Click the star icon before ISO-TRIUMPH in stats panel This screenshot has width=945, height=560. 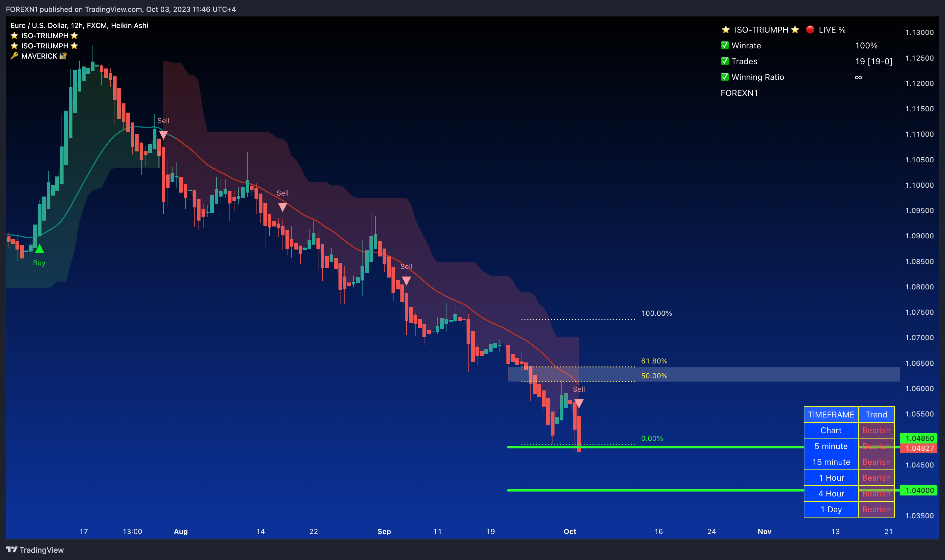point(725,29)
